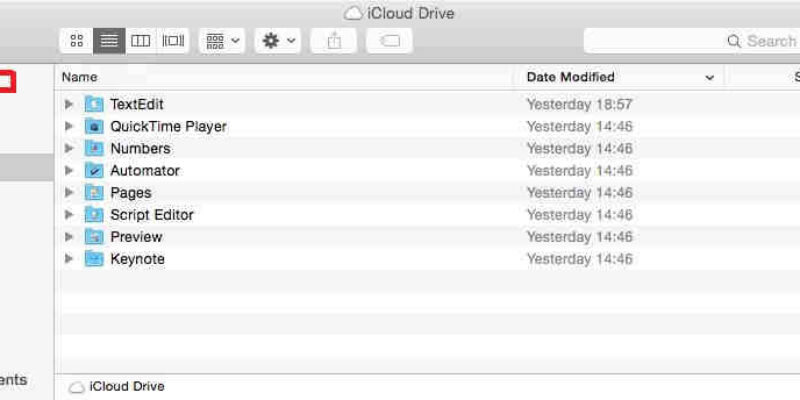
Task: Expand the QuickTime Player folder
Action: [69, 126]
